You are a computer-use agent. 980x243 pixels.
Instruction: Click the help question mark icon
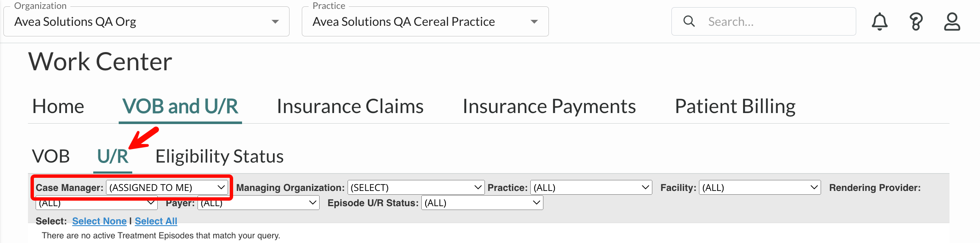pos(916,22)
